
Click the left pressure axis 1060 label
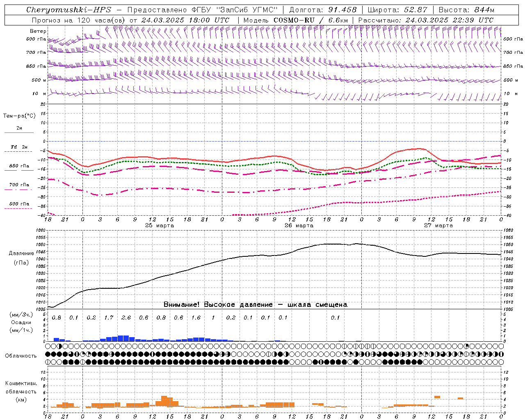(x=41, y=231)
